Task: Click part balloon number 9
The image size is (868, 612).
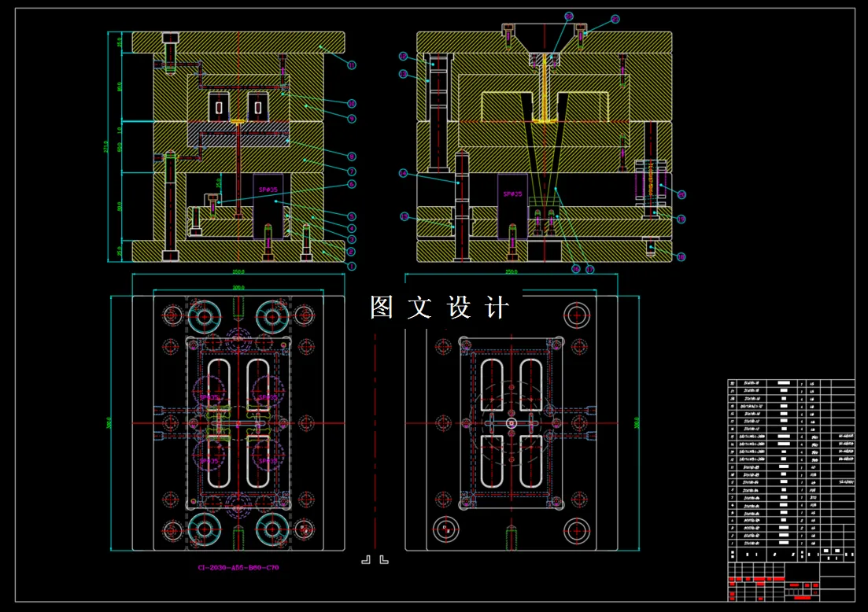Action: pos(352,119)
